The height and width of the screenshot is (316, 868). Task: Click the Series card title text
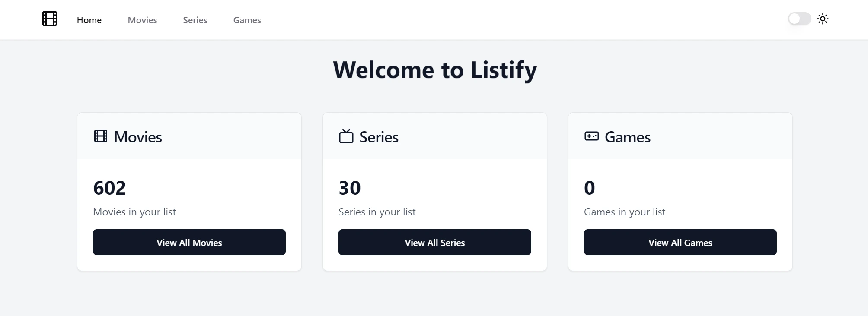tap(379, 137)
